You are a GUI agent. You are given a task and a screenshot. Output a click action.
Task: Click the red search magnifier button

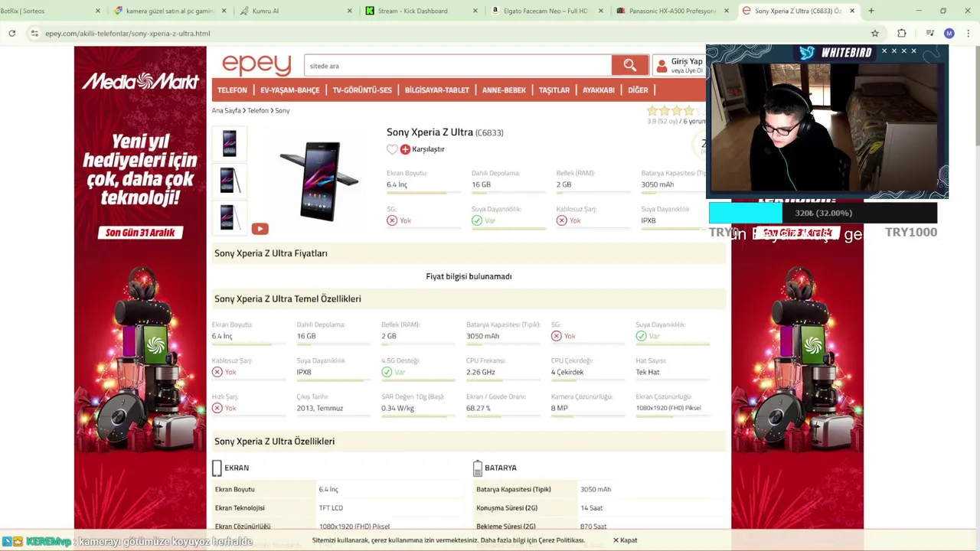click(629, 65)
